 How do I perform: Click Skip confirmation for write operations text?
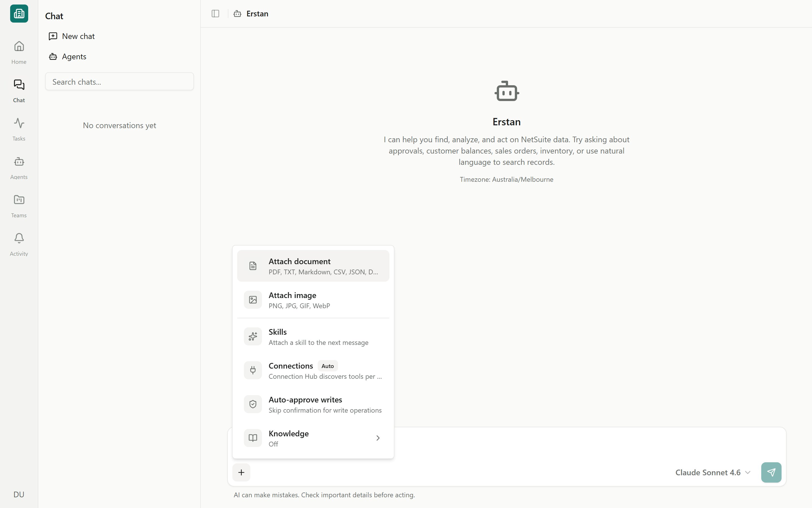(325, 410)
